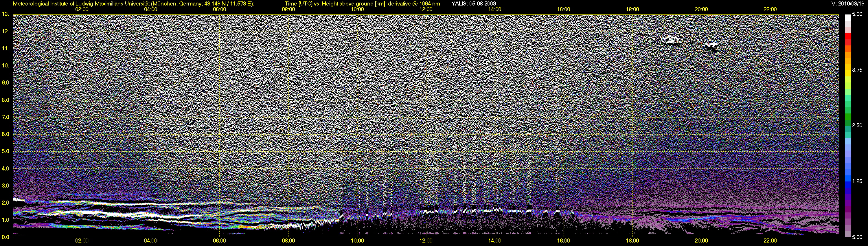Pick the red segment of the colorbar
This screenshot has width=868, height=246.
847,36
